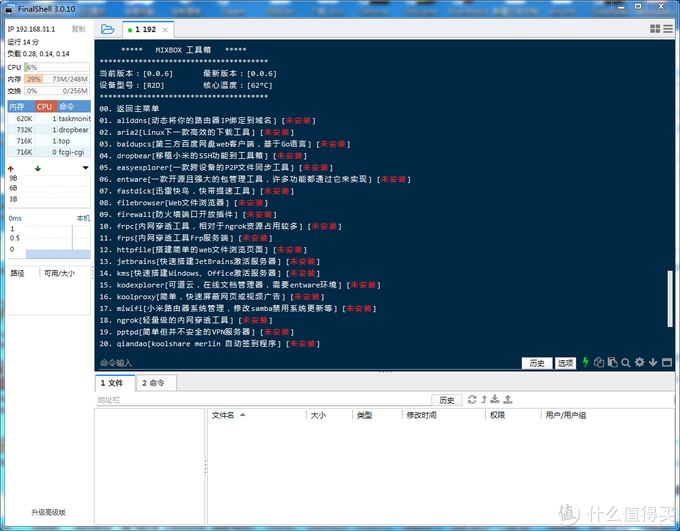Refresh the file list
Viewport: 680px width, 531px height.
click(x=473, y=399)
